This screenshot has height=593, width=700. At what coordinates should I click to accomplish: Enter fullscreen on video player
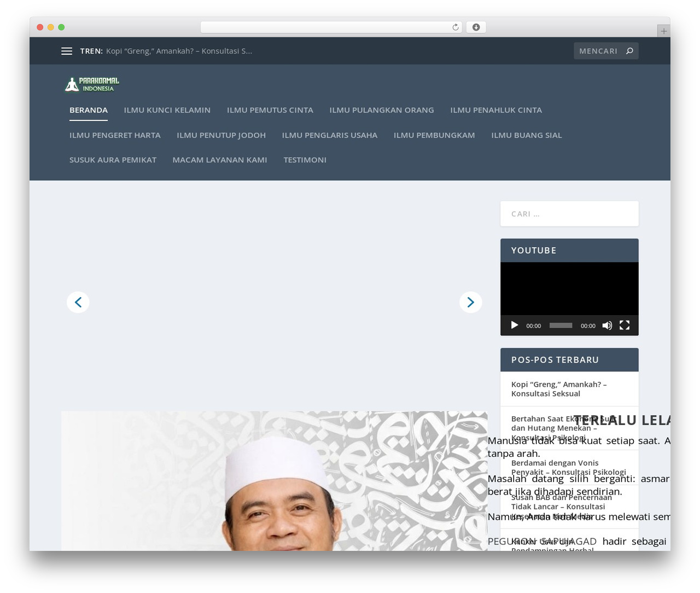(x=625, y=325)
